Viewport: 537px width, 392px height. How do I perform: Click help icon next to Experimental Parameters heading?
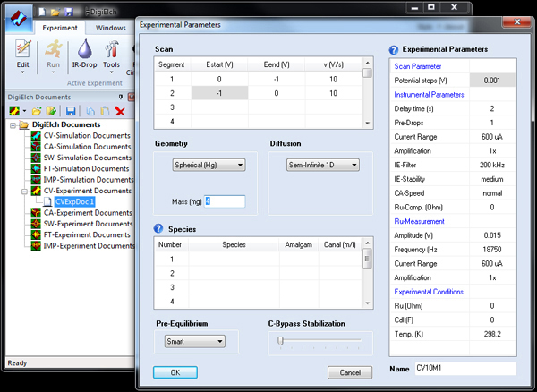click(x=394, y=49)
